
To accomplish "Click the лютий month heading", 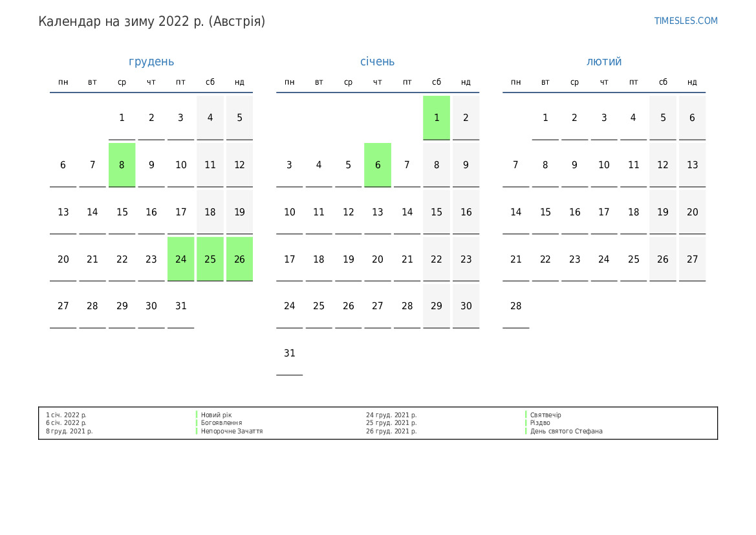I will [604, 61].
